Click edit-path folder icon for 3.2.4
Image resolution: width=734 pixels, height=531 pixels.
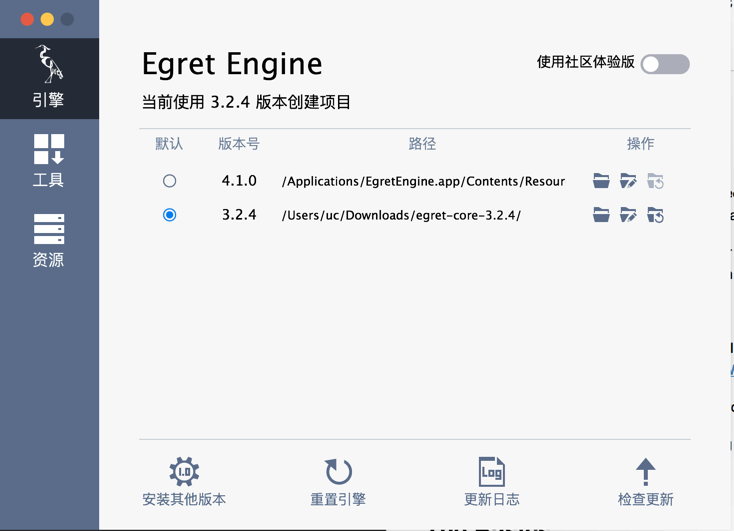point(628,215)
